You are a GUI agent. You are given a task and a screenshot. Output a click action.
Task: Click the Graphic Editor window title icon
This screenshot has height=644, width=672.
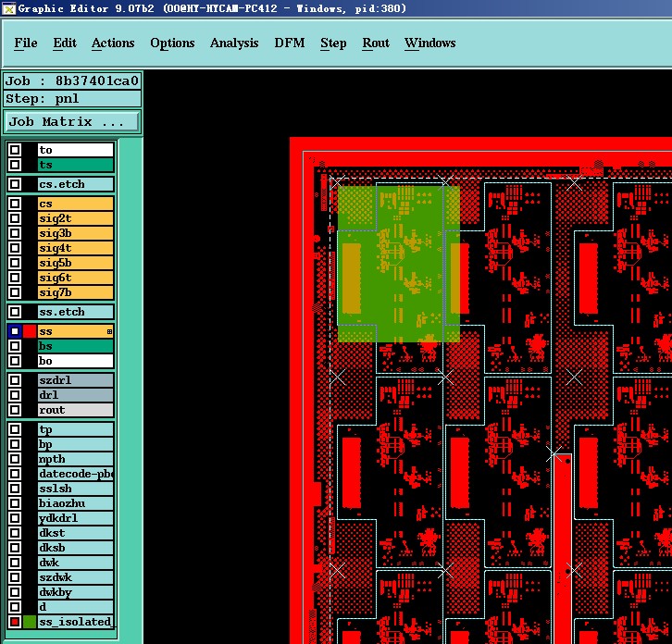coord(8,8)
